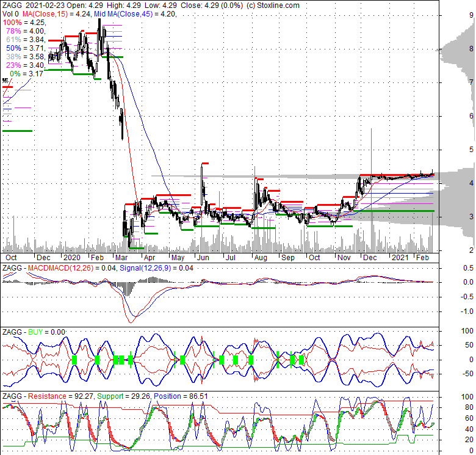The height and width of the screenshot is (455, 476).
Task: Click the '78% = 4.00' retracement level
Action: [x=26, y=31]
